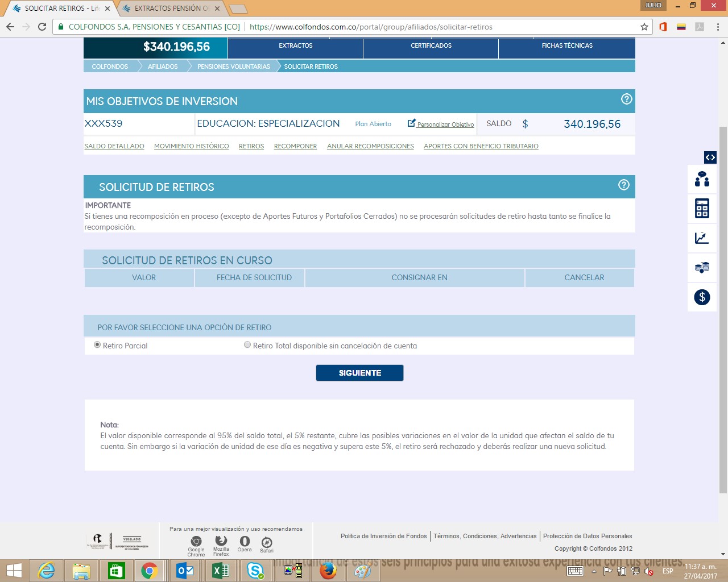The height and width of the screenshot is (582, 728).
Task: Click Pensiones Voluntarias in the breadcrumb
Action: (233, 66)
